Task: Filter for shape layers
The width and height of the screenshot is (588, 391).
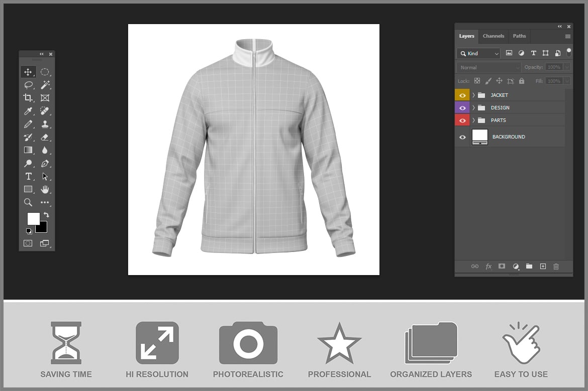Action: point(546,53)
